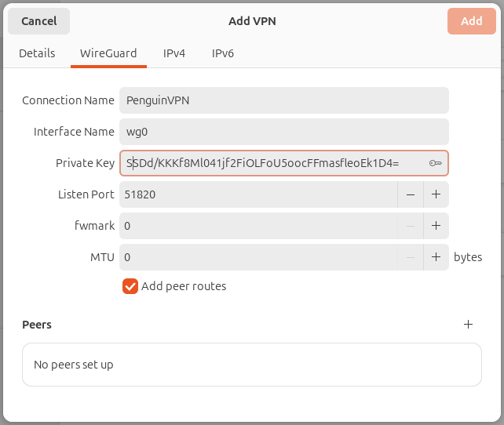504x425 pixels.
Task: Focus the Listen Port number field
Action: [259, 194]
